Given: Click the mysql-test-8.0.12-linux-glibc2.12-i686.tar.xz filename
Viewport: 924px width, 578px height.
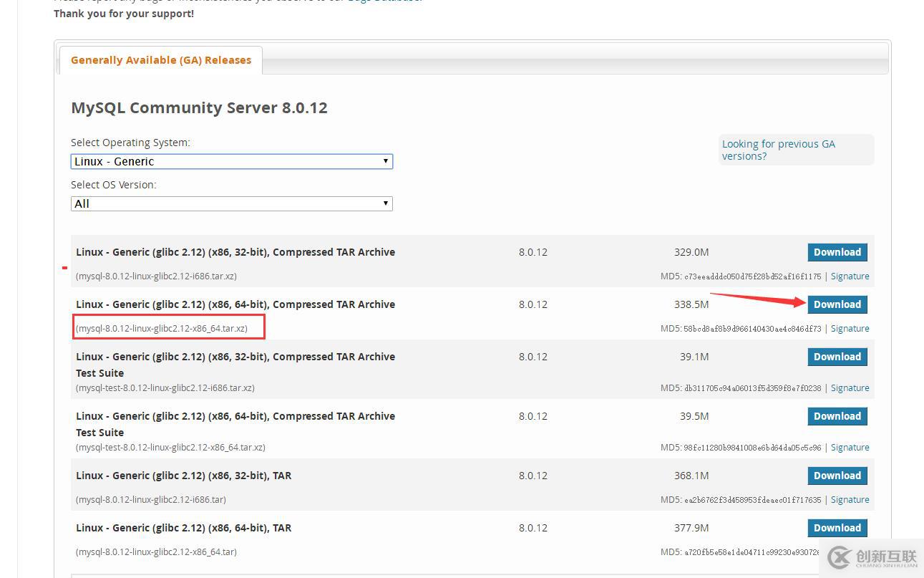Looking at the screenshot, I should point(165,388).
